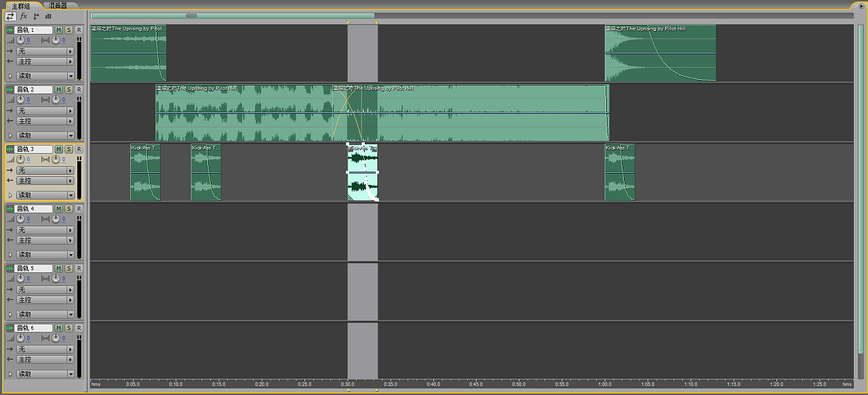The width and height of the screenshot is (868, 395).
Task: Show the EQ view icon
Action: 48,16
